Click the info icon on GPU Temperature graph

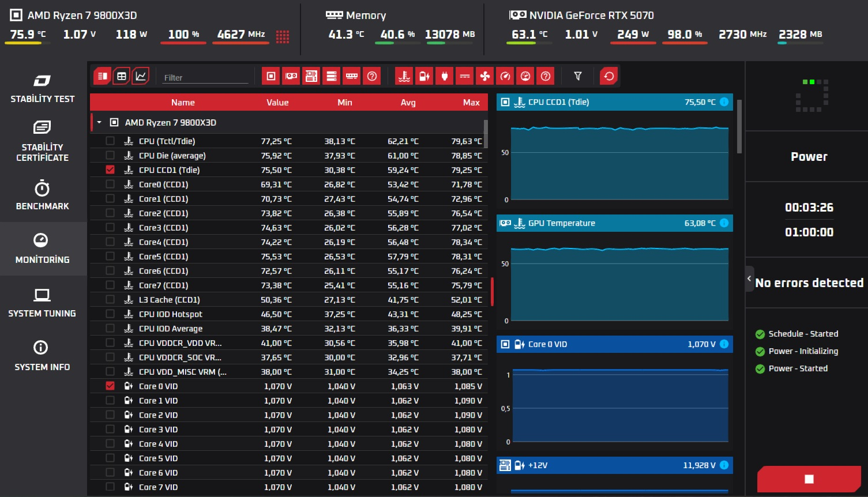click(724, 223)
